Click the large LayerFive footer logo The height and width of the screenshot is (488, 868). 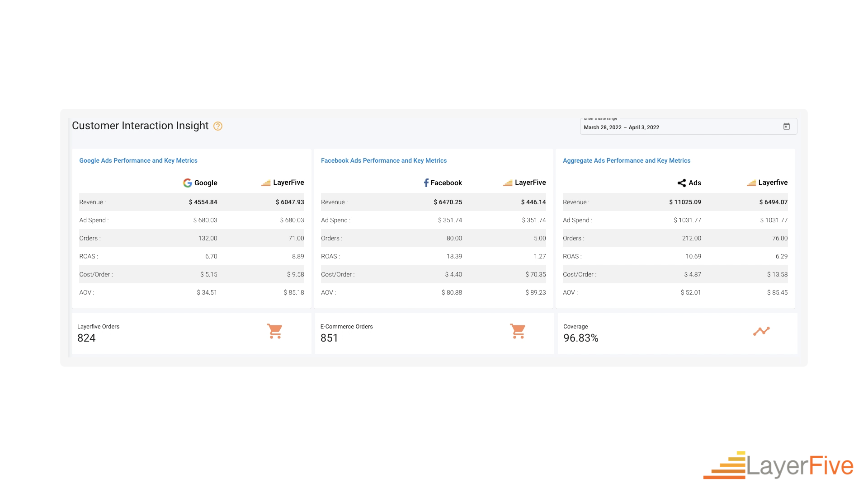click(778, 465)
